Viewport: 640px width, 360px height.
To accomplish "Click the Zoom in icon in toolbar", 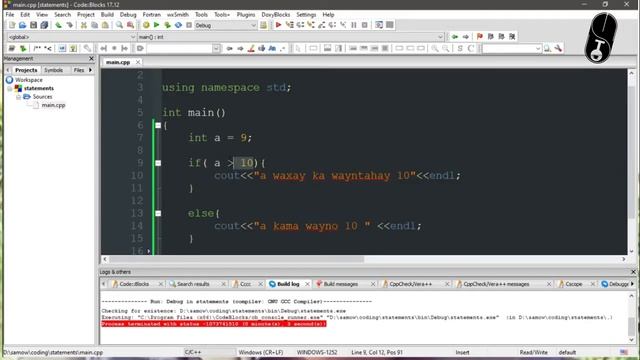I will pyautogui.click(x=435, y=49).
